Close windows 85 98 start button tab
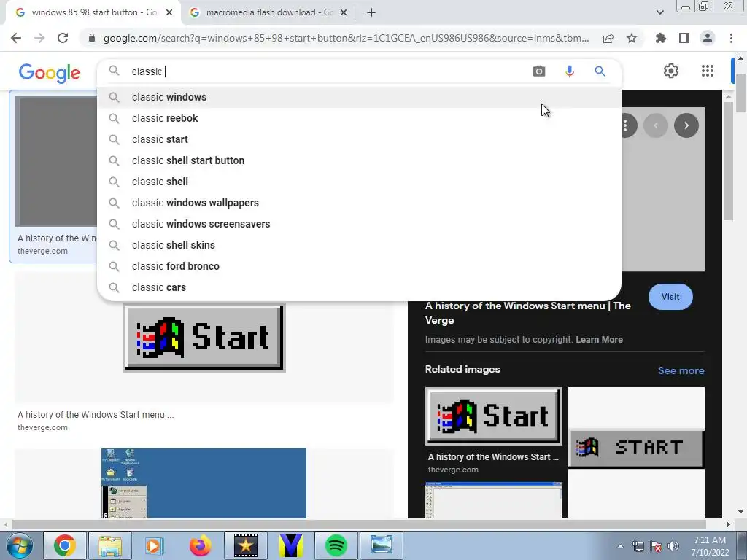Image resolution: width=747 pixels, height=560 pixels. point(169,12)
